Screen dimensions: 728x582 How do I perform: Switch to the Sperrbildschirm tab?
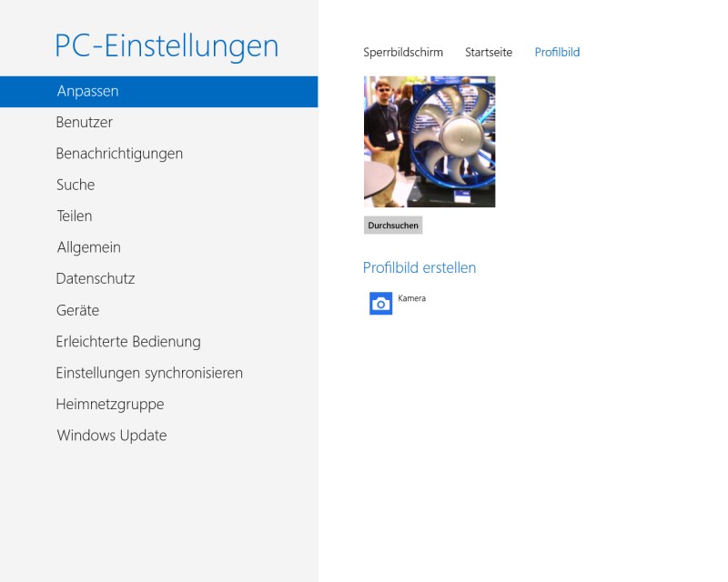pyautogui.click(x=403, y=53)
